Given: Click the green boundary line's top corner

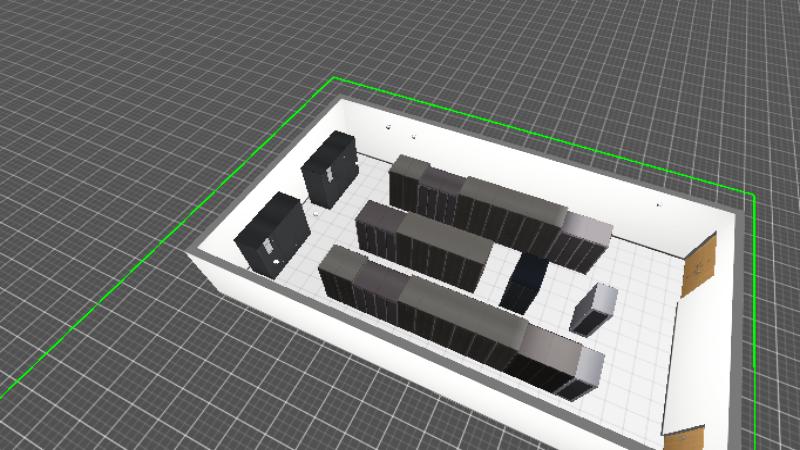Looking at the screenshot, I should (x=334, y=78).
